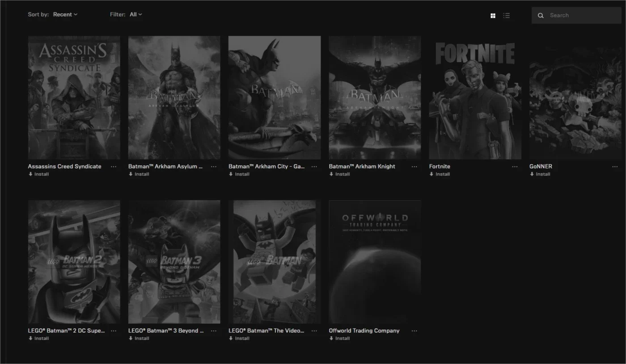Install GoNNER

coord(540,174)
